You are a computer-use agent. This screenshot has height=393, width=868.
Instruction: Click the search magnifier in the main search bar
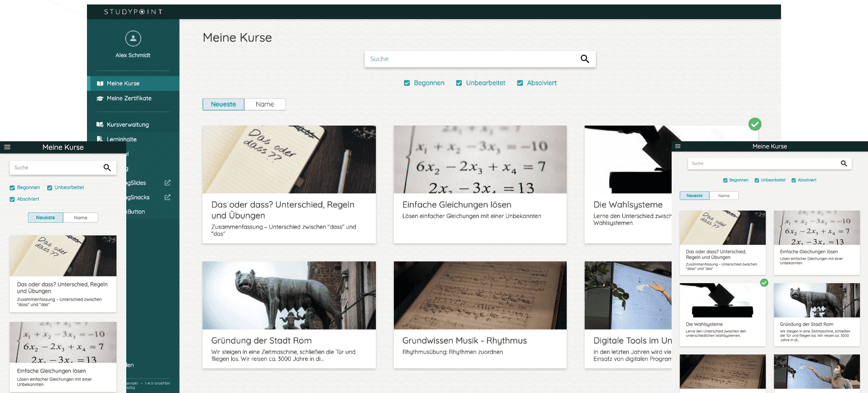[585, 59]
